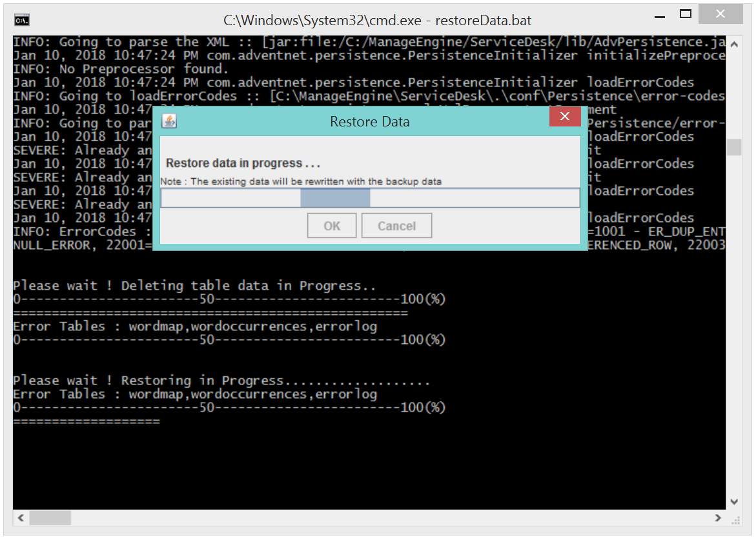Click the horizontal scrollbar thumb
756x540 pixels.
[x=50, y=518]
